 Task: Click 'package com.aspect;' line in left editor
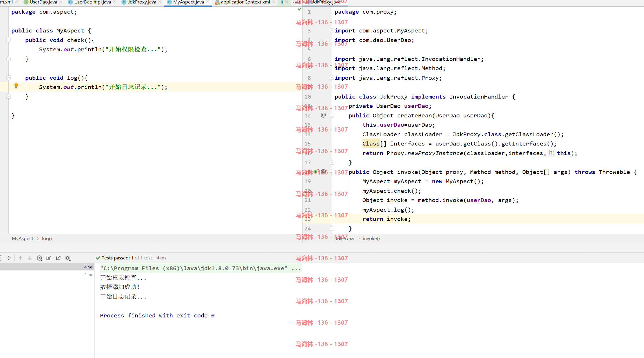pos(44,12)
